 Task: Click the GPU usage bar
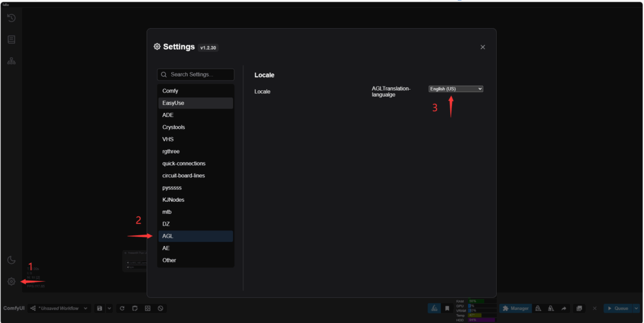(482, 306)
